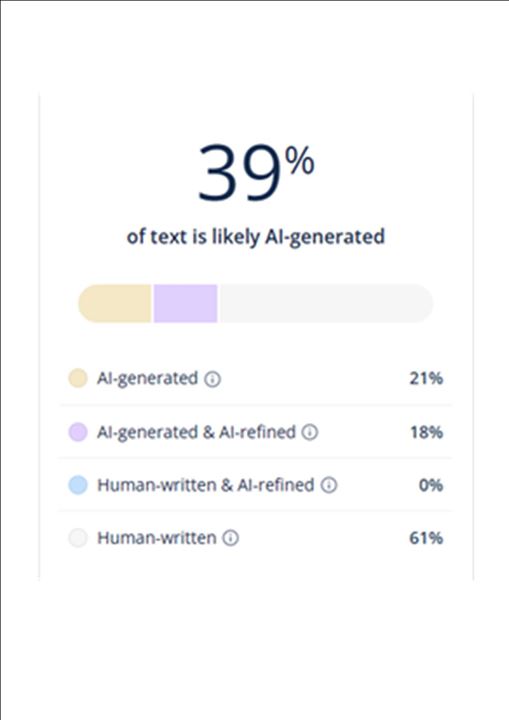Click the info icon beside AI-generated

pyautogui.click(x=212, y=379)
